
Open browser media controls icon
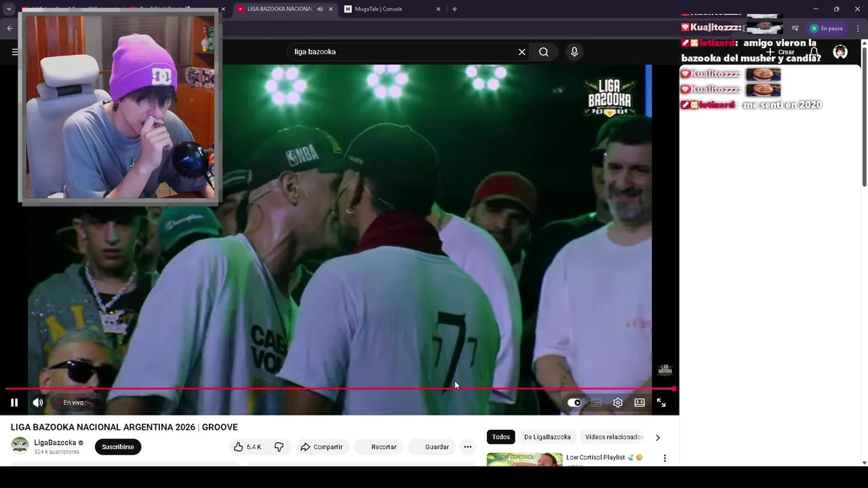[795, 28]
